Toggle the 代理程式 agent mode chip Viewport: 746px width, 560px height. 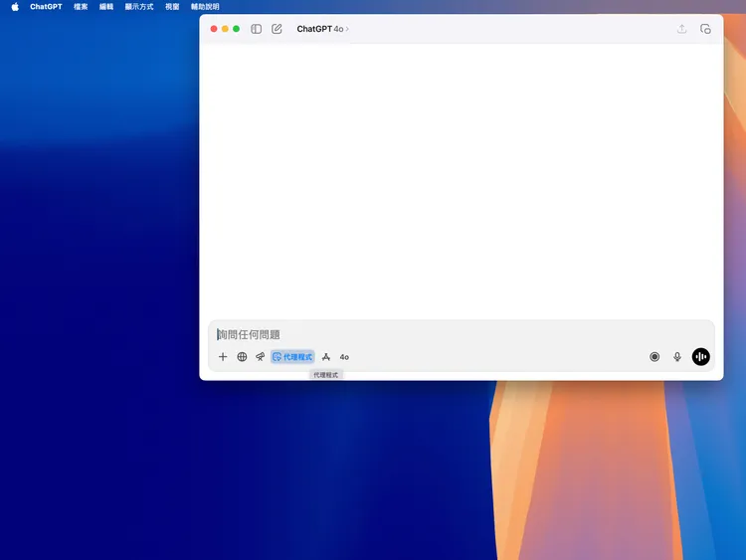[x=292, y=357]
